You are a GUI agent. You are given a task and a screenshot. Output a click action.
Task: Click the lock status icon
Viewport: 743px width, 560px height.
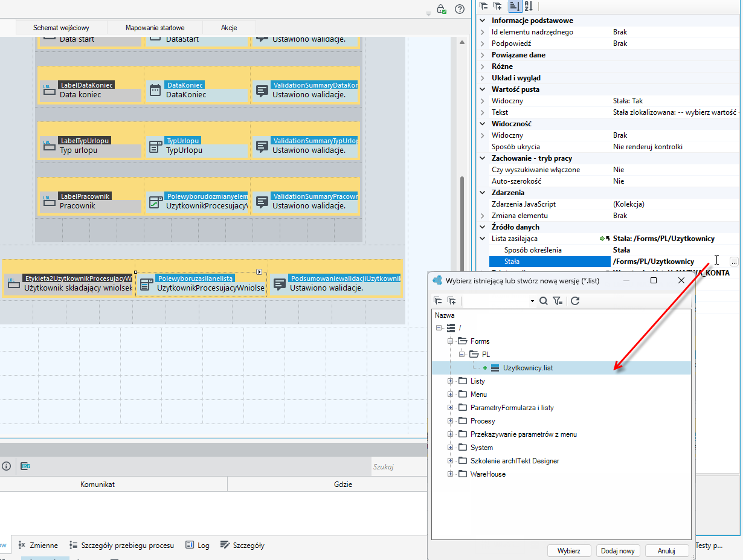[442, 9]
